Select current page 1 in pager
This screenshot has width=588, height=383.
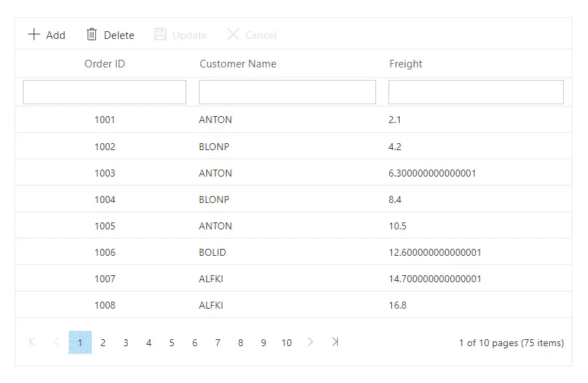[x=80, y=343]
